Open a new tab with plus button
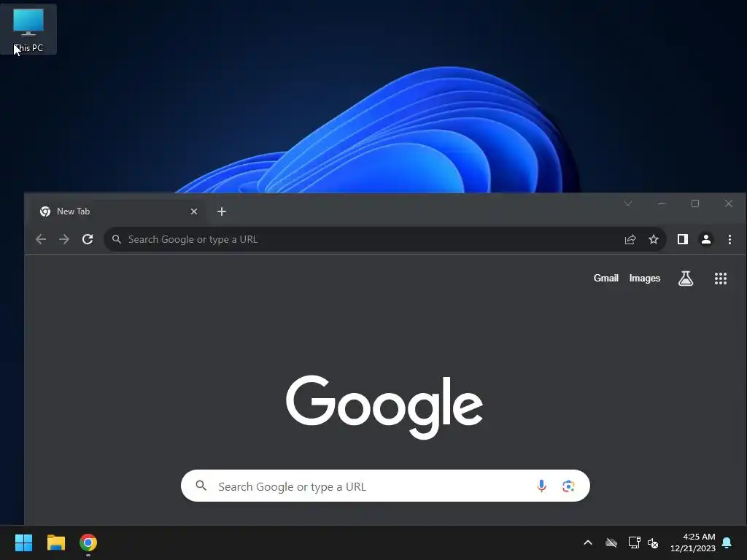The height and width of the screenshot is (560, 747). coord(222,211)
